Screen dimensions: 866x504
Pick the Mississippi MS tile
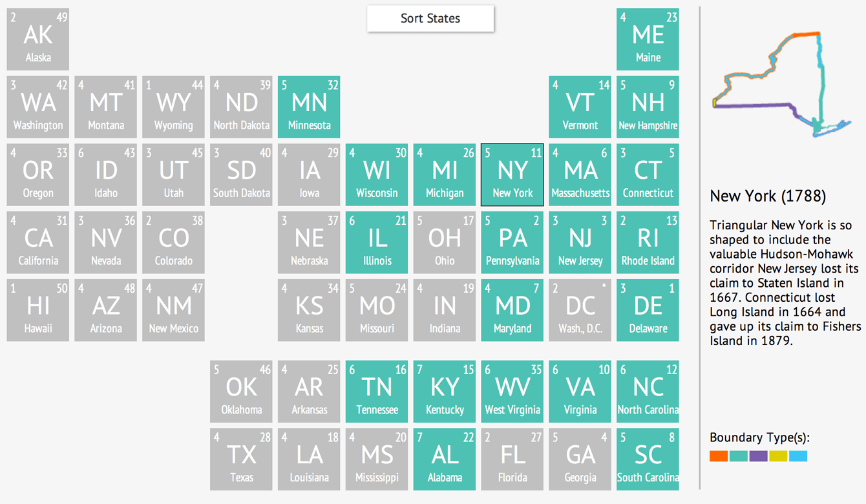(377, 459)
